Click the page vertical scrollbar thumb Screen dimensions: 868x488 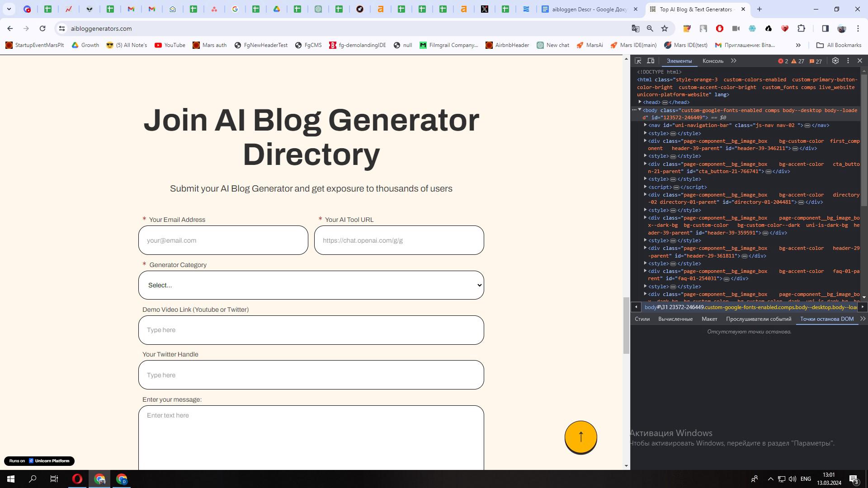[626, 325]
